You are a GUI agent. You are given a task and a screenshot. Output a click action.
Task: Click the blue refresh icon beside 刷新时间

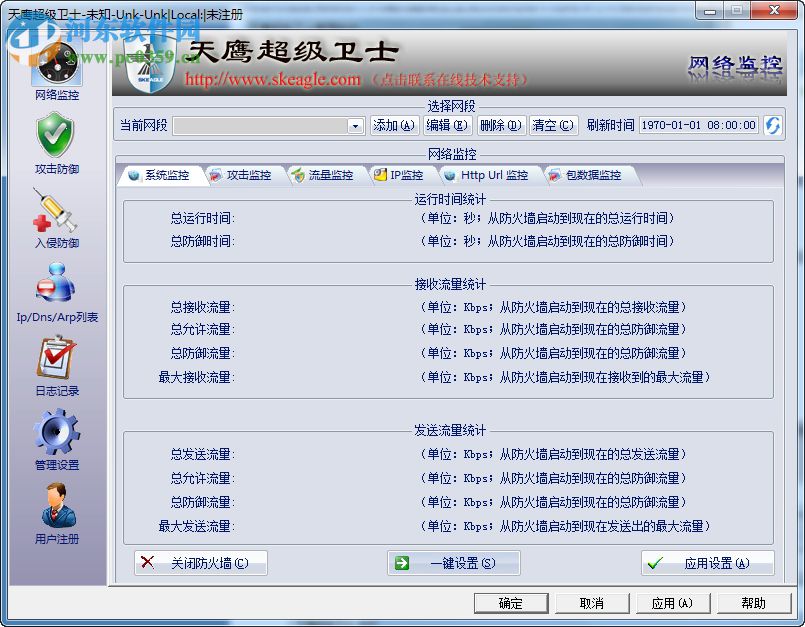point(775,126)
